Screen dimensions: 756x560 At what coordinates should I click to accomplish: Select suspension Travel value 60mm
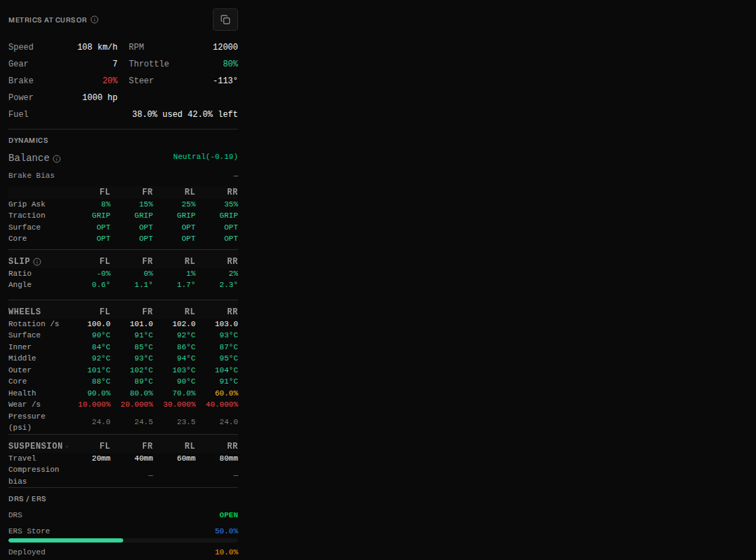point(185,458)
